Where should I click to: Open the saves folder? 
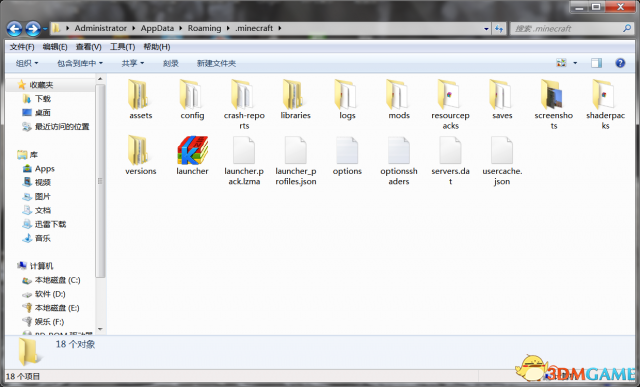point(502,99)
